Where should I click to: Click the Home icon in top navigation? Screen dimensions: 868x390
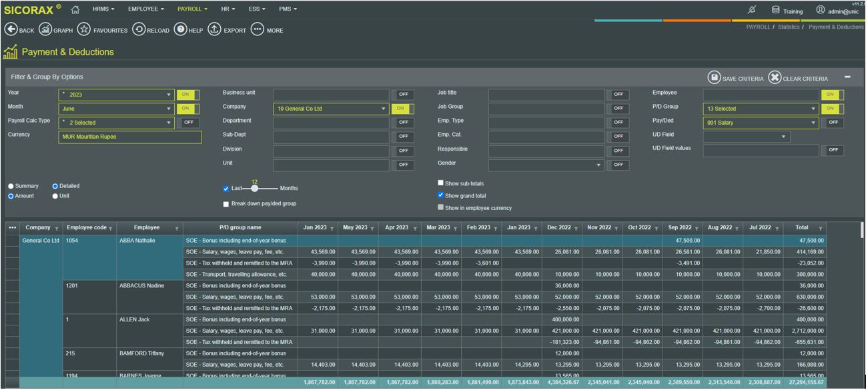75,9
